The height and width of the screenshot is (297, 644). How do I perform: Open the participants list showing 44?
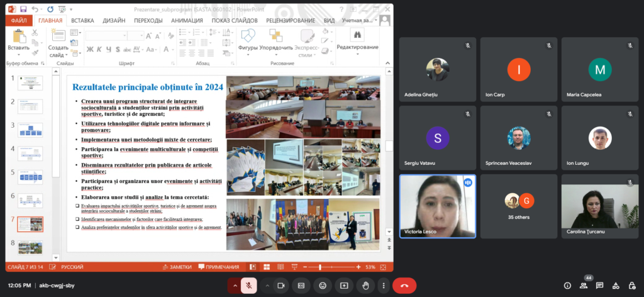click(584, 285)
